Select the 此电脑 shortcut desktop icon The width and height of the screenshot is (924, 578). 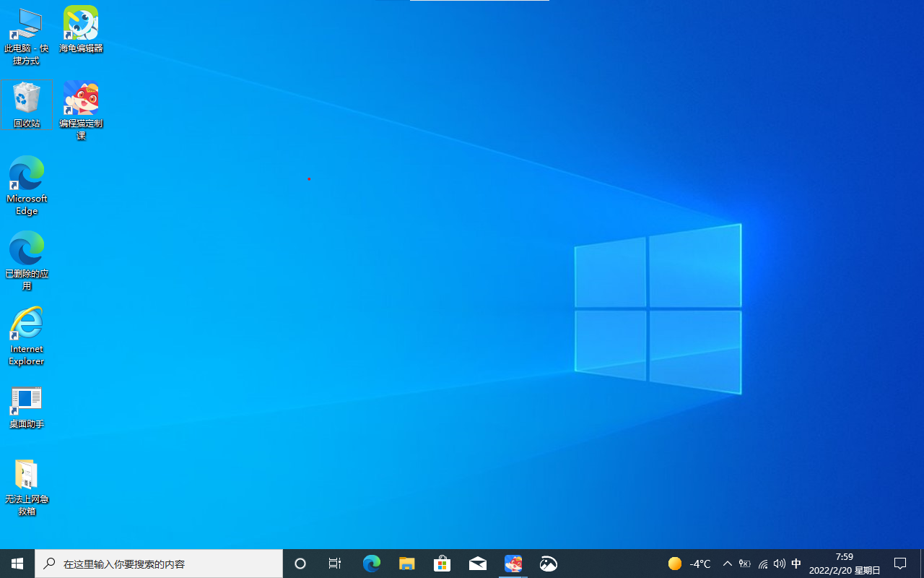(27, 36)
